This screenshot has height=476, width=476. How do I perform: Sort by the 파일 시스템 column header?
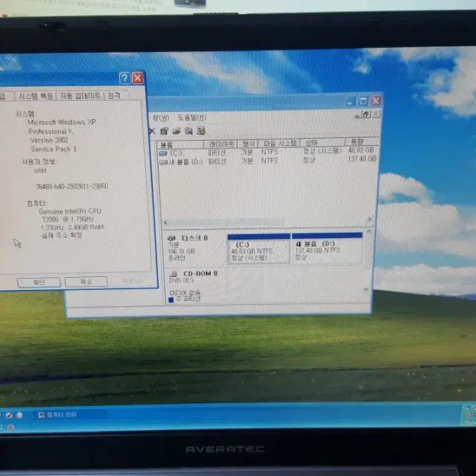279,143
